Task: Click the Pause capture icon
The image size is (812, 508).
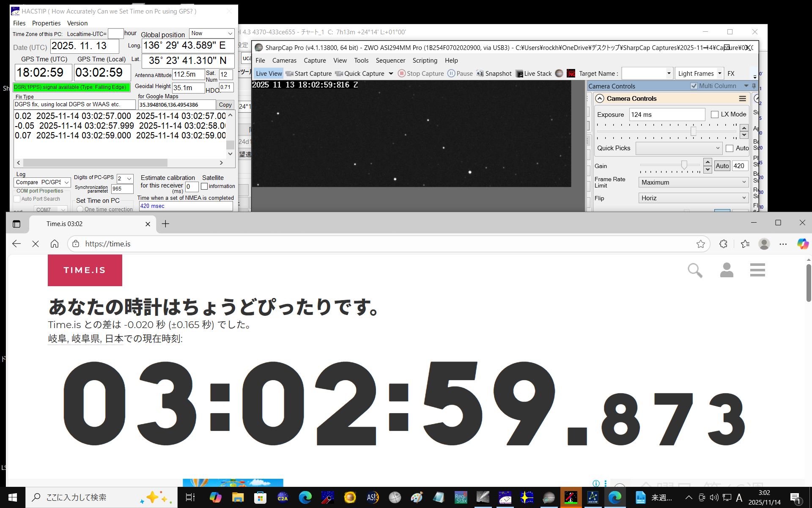Action: click(x=451, y=73)
